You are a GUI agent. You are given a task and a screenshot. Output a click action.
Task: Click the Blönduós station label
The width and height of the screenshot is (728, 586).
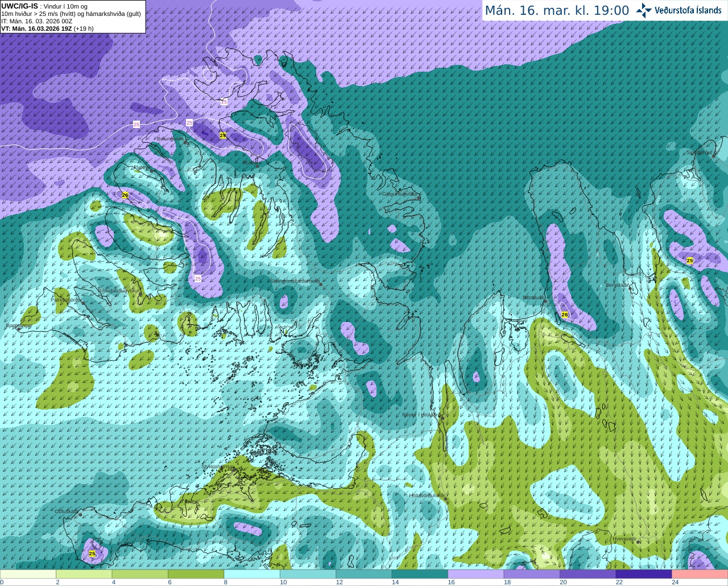click(x=533, y=298)
